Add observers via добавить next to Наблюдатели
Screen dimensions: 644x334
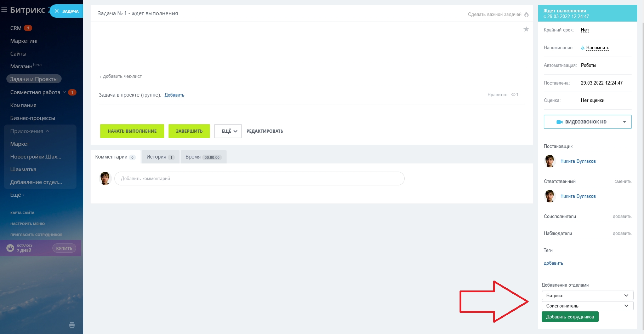coord(622,234)
